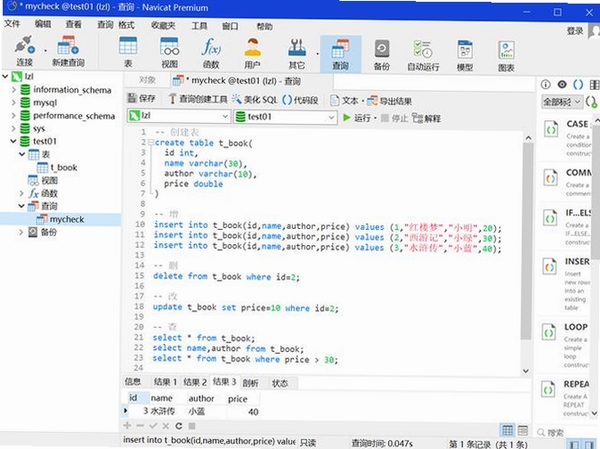Insert the LOOP code snippet
The width and height of the screenshot is (600, 449).
(x=566, y=345)
